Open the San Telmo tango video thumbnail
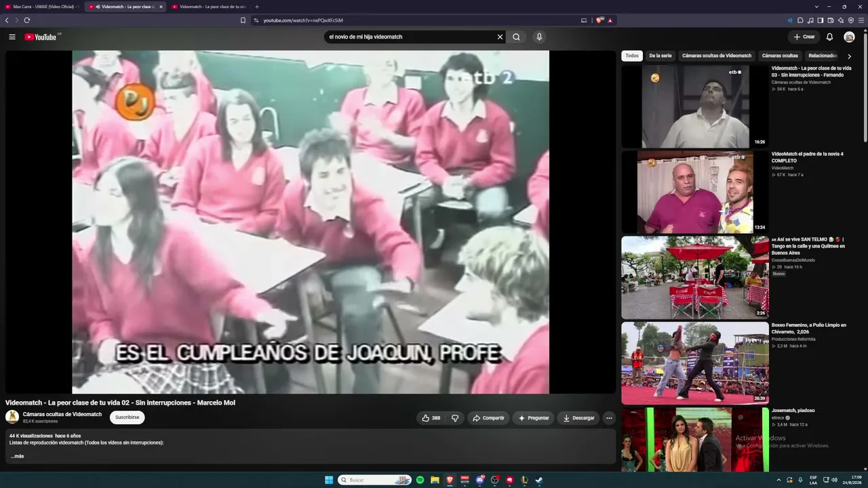This screenshot has height=488, width=868. 695,277
